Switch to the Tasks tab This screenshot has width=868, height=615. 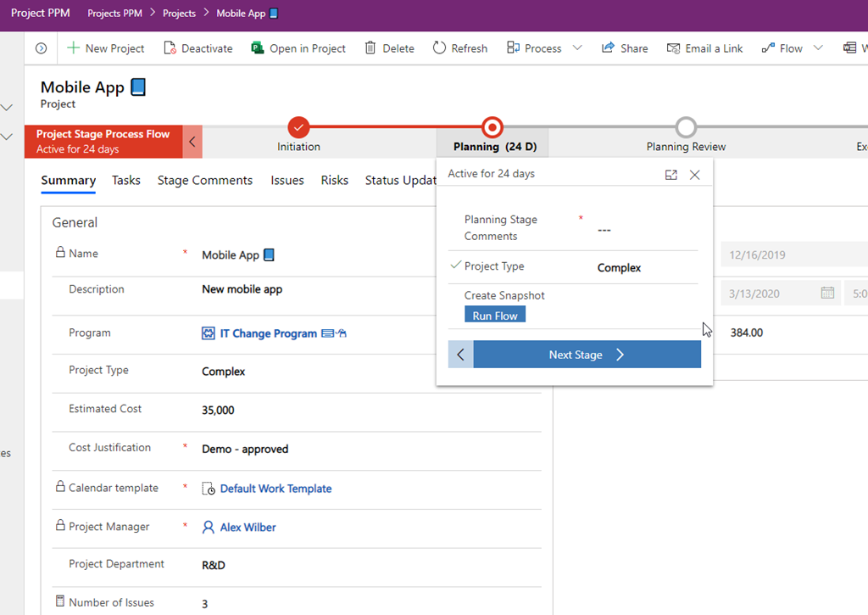click(125, 180)
